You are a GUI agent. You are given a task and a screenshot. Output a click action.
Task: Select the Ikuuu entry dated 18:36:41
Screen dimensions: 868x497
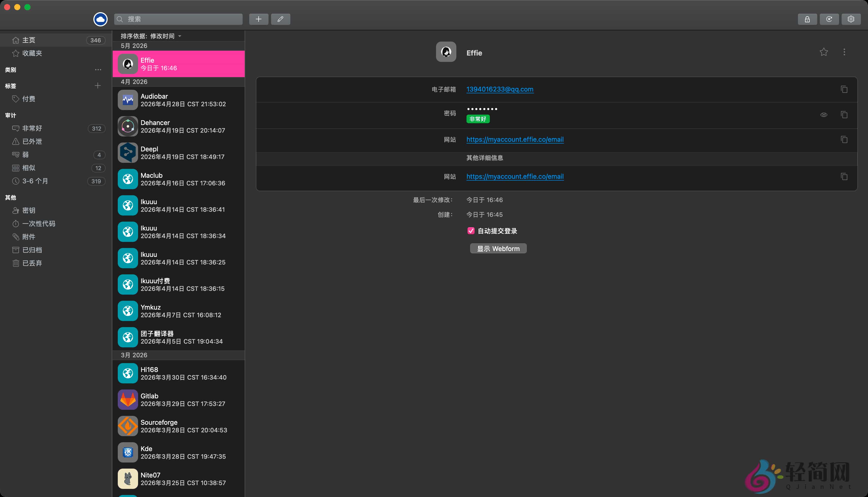coord(178,205)
